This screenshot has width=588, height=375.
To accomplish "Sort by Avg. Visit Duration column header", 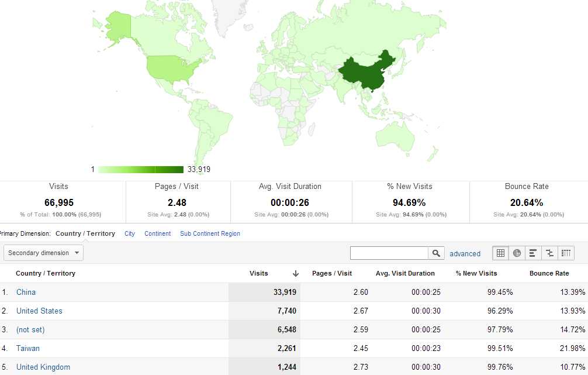I will point(405,273).
